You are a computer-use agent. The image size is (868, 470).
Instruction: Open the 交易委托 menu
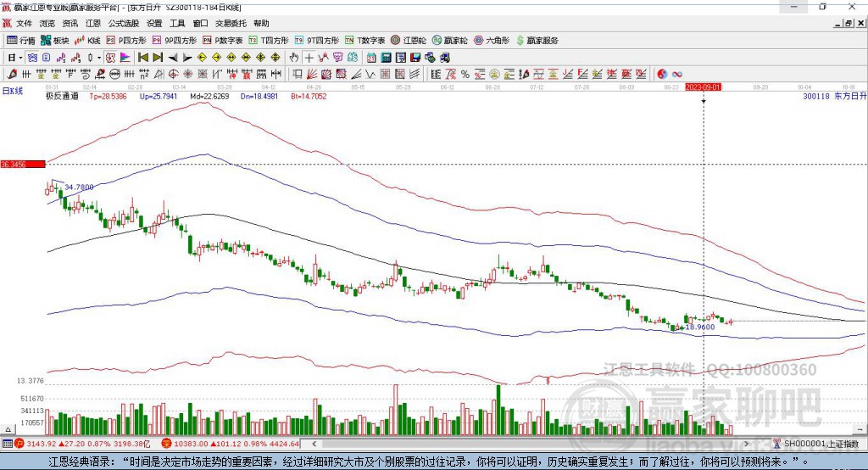pos(231,23)
